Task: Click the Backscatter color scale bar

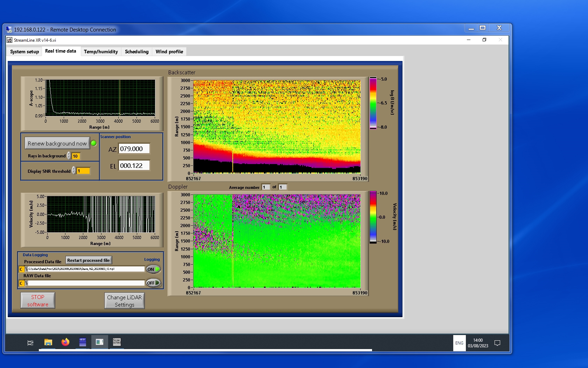Action: tap(373, 103)
